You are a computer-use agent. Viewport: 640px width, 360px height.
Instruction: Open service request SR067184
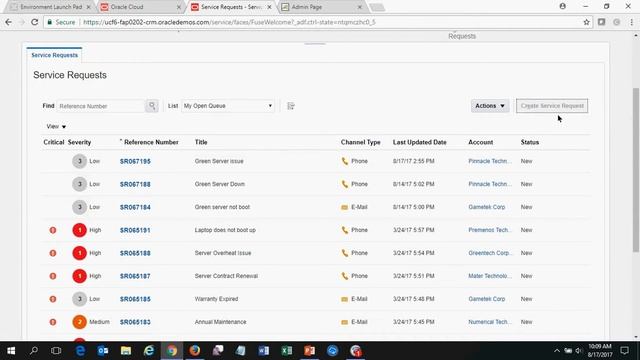[x=135, y=207]
